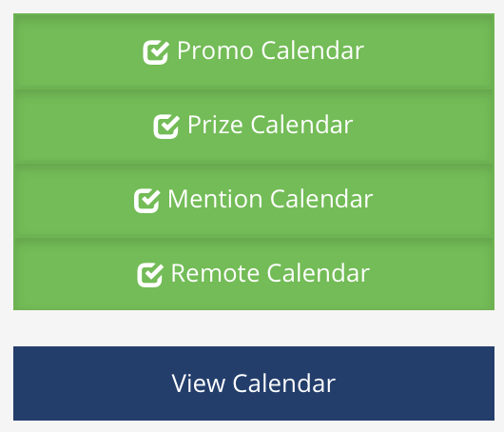504x432 pixels.
Task: Click the "Remote Calendar" text label
Action: point(270,273)
